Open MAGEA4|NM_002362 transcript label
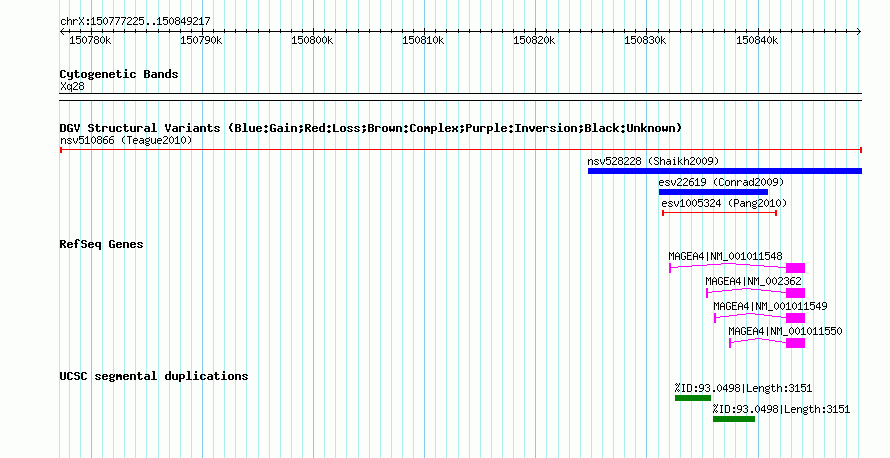The width and height of the screenshot is (890, 458). [x=753, y=281]
